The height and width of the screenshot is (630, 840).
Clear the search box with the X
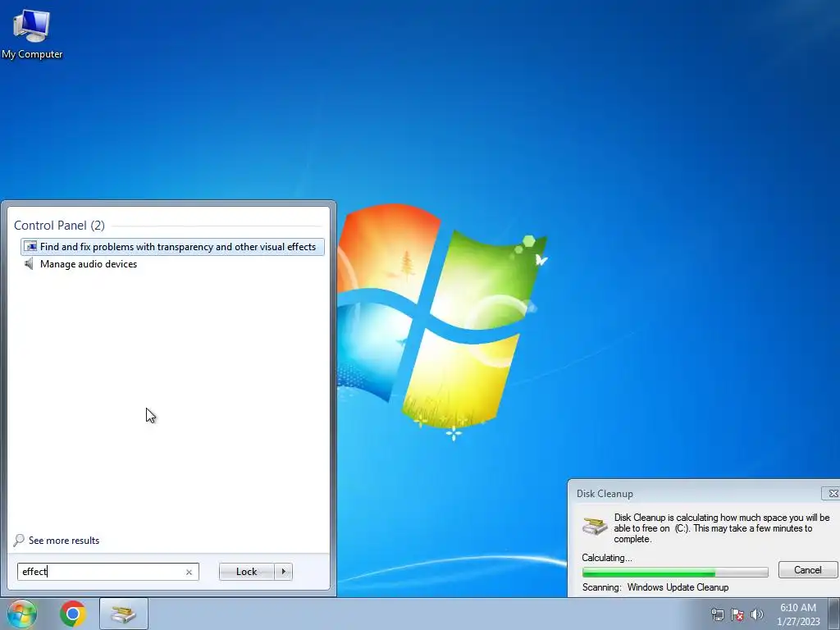coord(189,572)
